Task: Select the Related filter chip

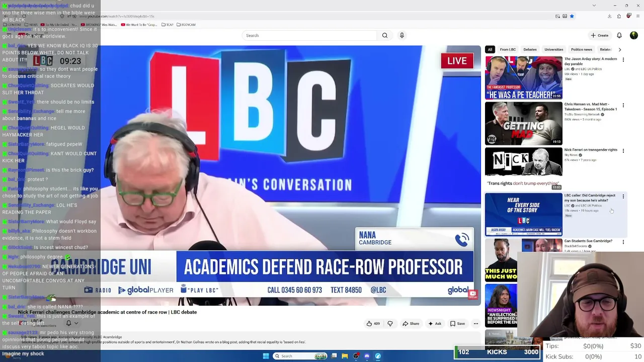Action: coord(605,50)
